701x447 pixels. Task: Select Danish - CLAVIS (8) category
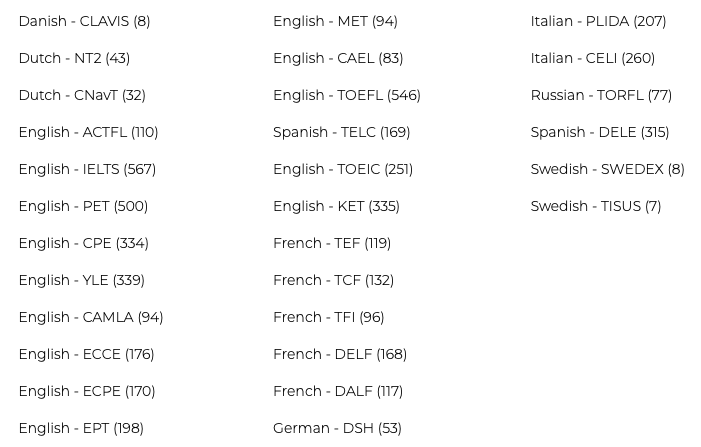point(84,22)
